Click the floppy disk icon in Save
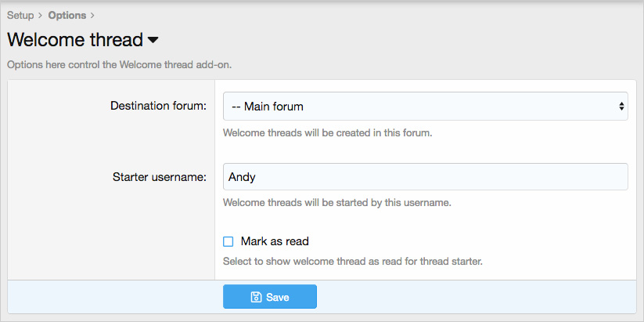644x322 pixels. pyautogui.click(x=256, y=297)
